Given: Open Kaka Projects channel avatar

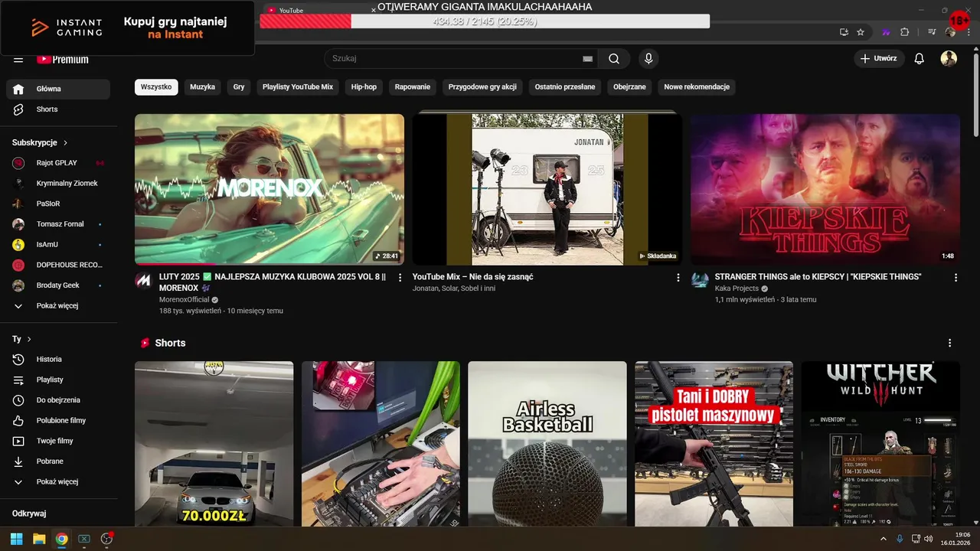Looking at the screenshot, I should click(699, 280).
